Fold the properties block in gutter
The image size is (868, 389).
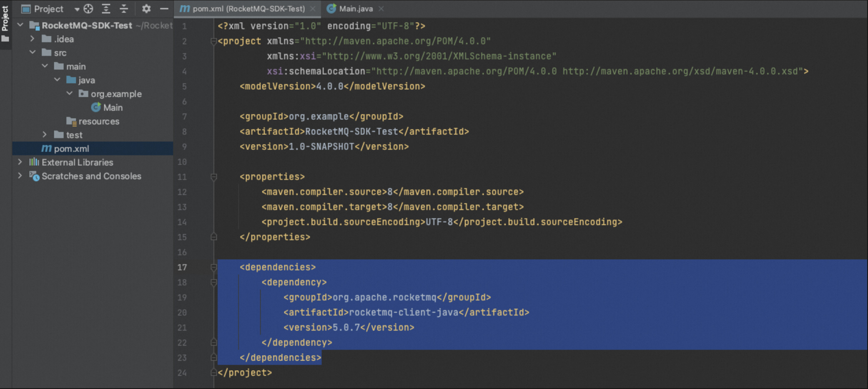click(214, 177)
